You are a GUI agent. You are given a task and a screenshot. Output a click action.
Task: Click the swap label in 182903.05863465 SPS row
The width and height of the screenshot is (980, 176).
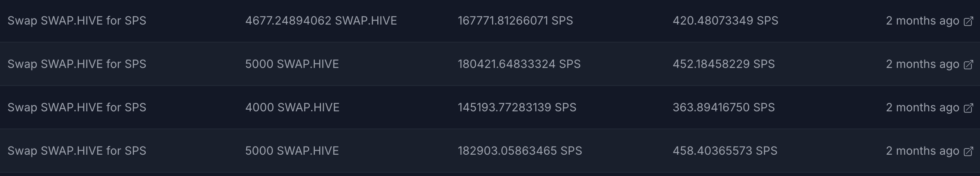tap(77, 151)
